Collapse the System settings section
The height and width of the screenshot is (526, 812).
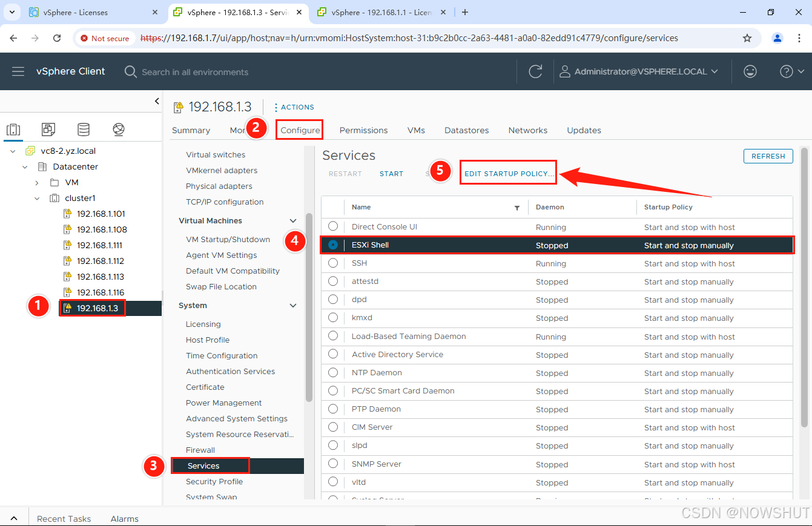click(x=293, y=306)
